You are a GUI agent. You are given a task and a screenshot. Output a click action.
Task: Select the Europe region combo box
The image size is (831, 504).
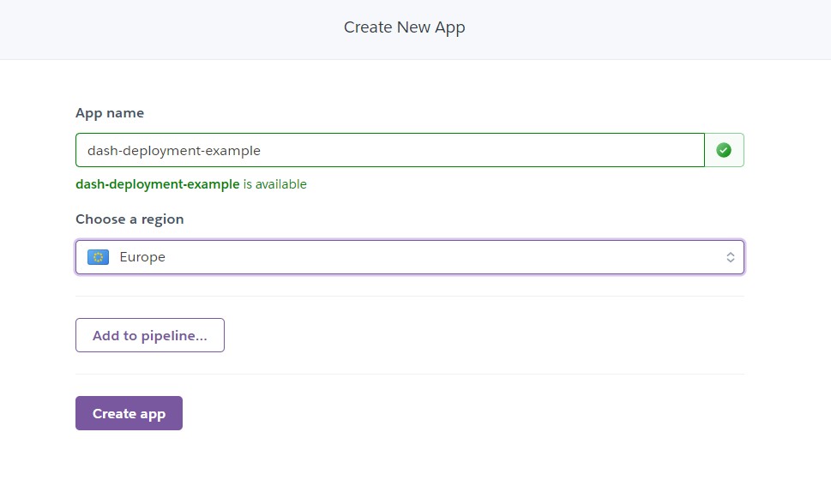tap(410, 257)
